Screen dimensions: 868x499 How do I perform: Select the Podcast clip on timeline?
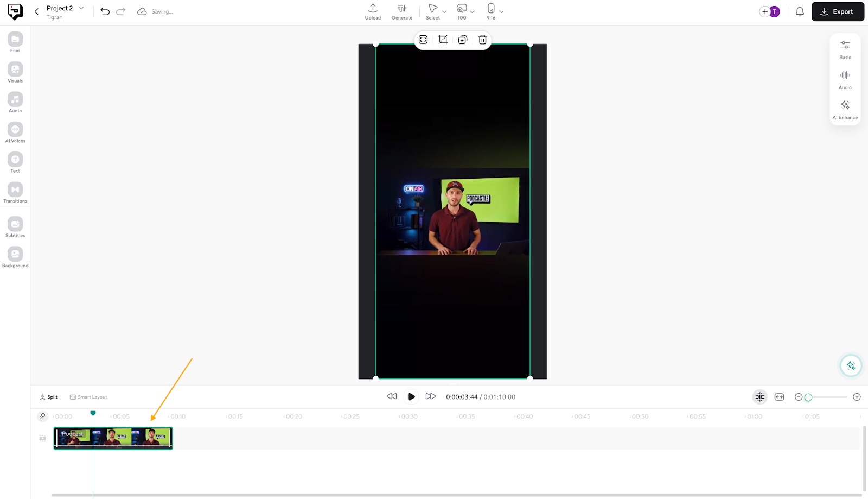[113, 438]
